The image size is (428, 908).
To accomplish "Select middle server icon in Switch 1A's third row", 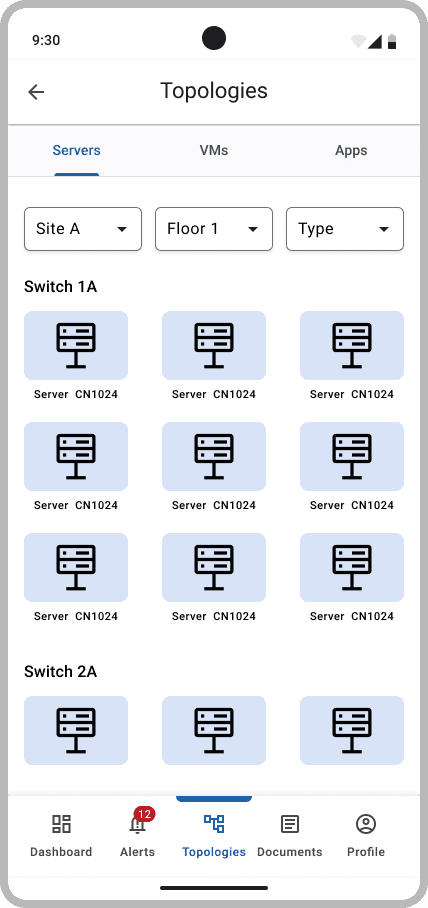I will click(x=214, y=568).
